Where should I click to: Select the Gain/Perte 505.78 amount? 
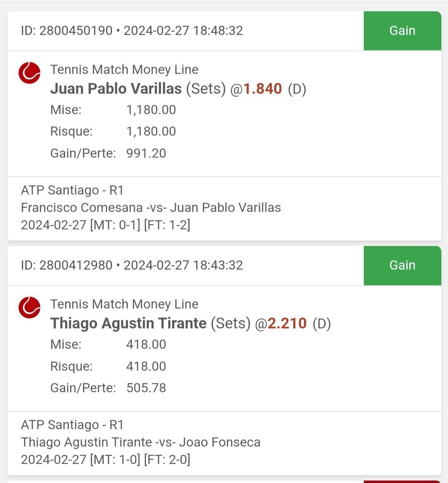tap(146, 388)
